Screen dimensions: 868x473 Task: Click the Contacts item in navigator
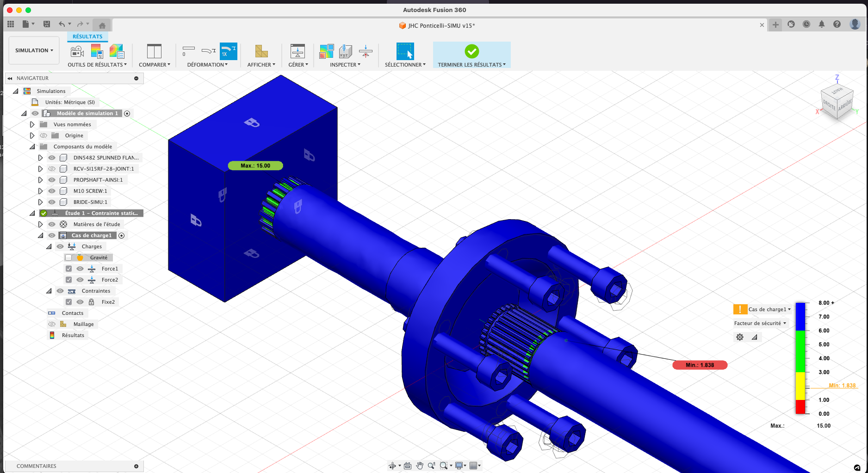pos(73,313)
